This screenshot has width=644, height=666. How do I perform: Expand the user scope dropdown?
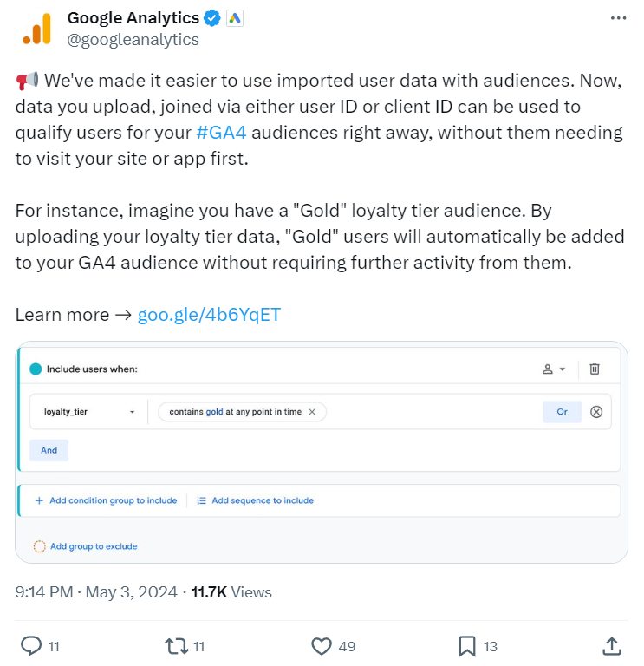click(x=554, y=369)
